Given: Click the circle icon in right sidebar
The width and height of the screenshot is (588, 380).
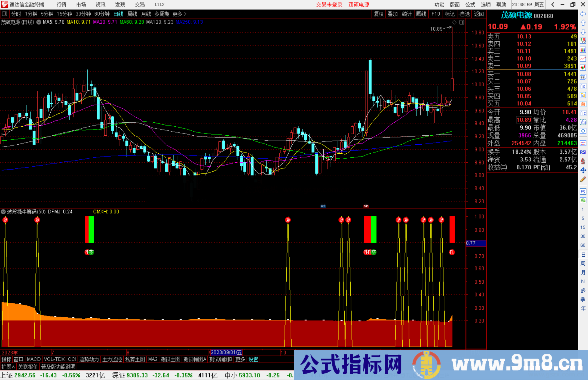Looking at the screenshot, I should 583,131.
